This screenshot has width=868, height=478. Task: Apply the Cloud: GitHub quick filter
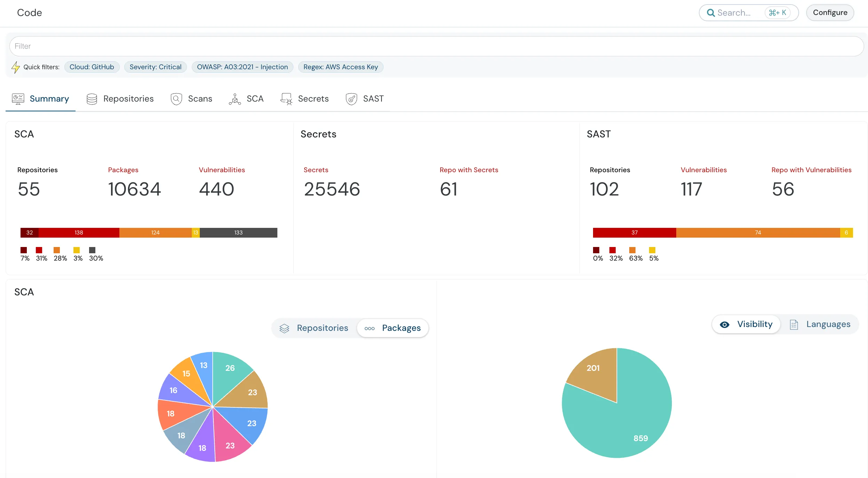(92, 67)
